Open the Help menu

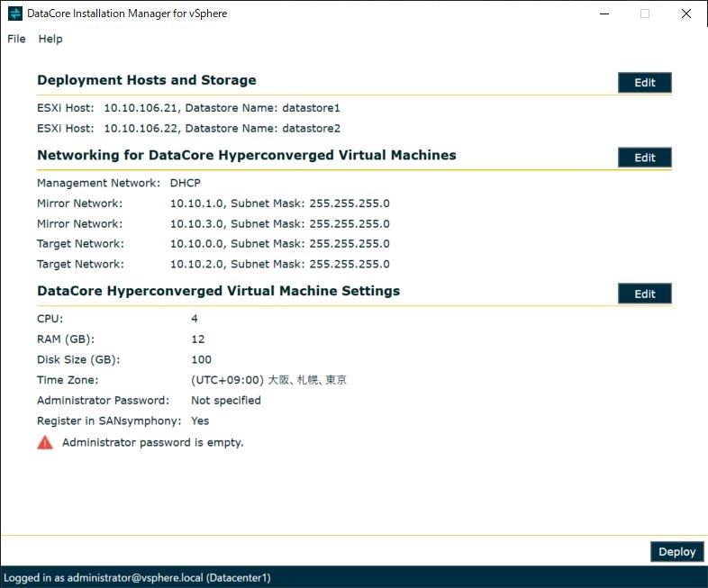(x=50, y=39)
